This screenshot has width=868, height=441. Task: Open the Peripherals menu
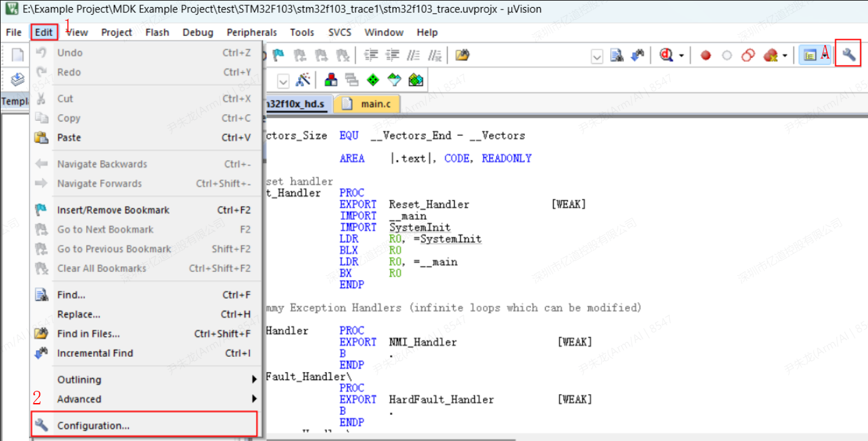pos(251,32)
